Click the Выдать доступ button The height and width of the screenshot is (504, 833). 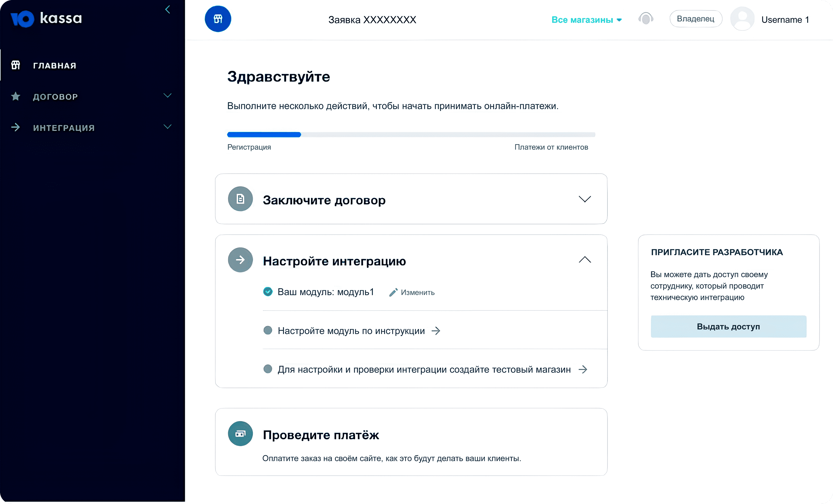click(x=728, y=326)
